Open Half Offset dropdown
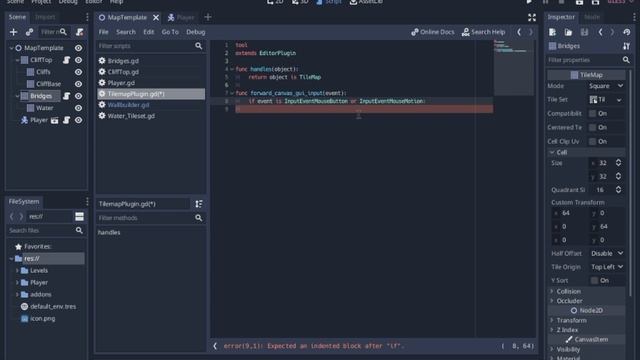 tap(607, 253)
